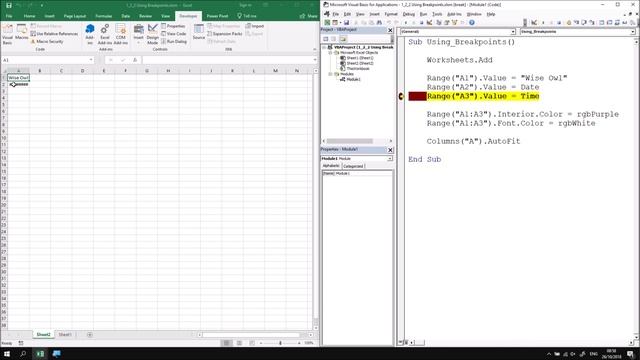640x360 pixels.
Task: Click Expansion Packs in XML group
Action: 224,34
